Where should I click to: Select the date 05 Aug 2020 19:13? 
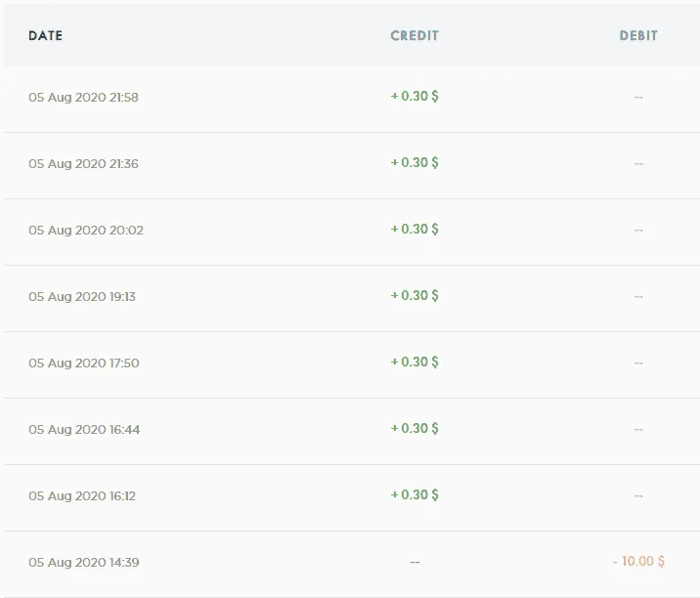[x=82, y=297]
